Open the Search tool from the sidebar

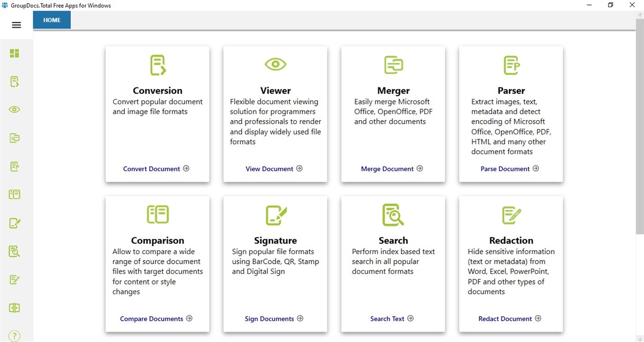[14, 251]
